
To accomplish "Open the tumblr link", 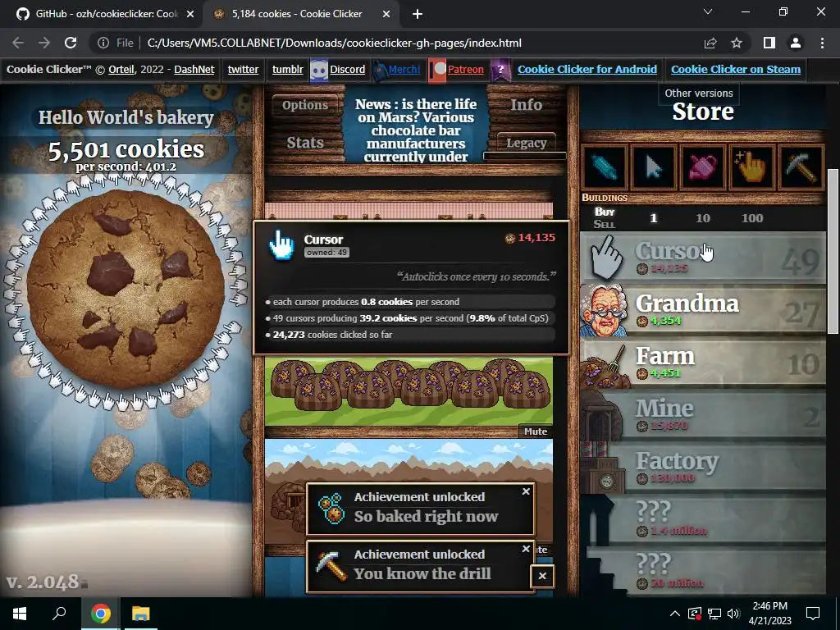I will [288, 69].
